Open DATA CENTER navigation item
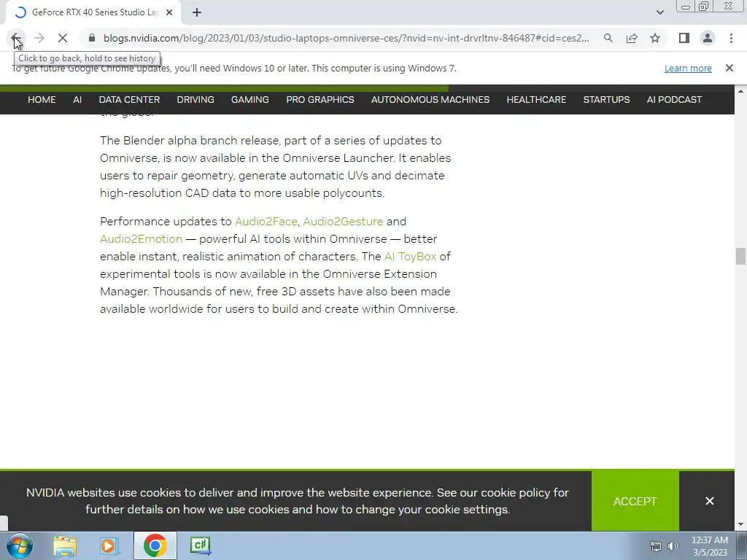747x560 pixels. tap(129, 99)
